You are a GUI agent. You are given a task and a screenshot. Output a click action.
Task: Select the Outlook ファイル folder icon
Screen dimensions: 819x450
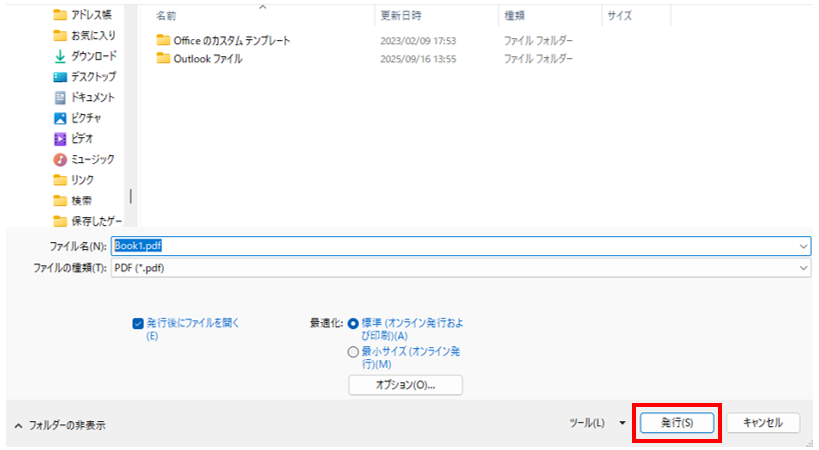click(164, 58)
